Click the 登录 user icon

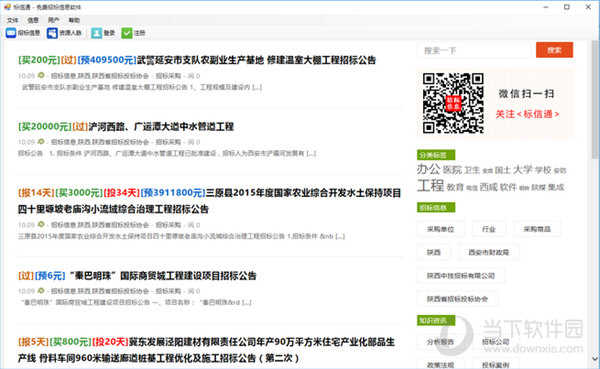click(x=96, y=33)
